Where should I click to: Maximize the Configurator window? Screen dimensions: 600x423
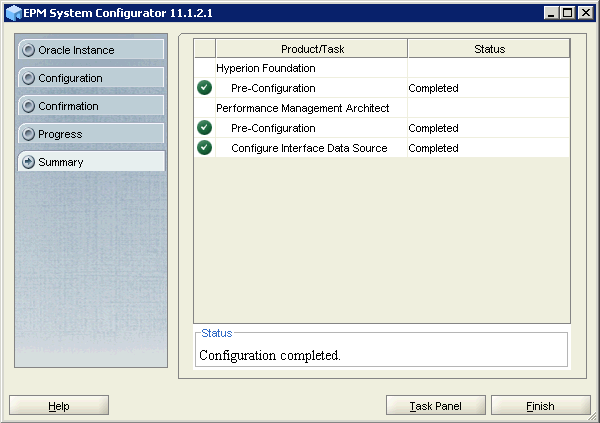pos(567,12)
